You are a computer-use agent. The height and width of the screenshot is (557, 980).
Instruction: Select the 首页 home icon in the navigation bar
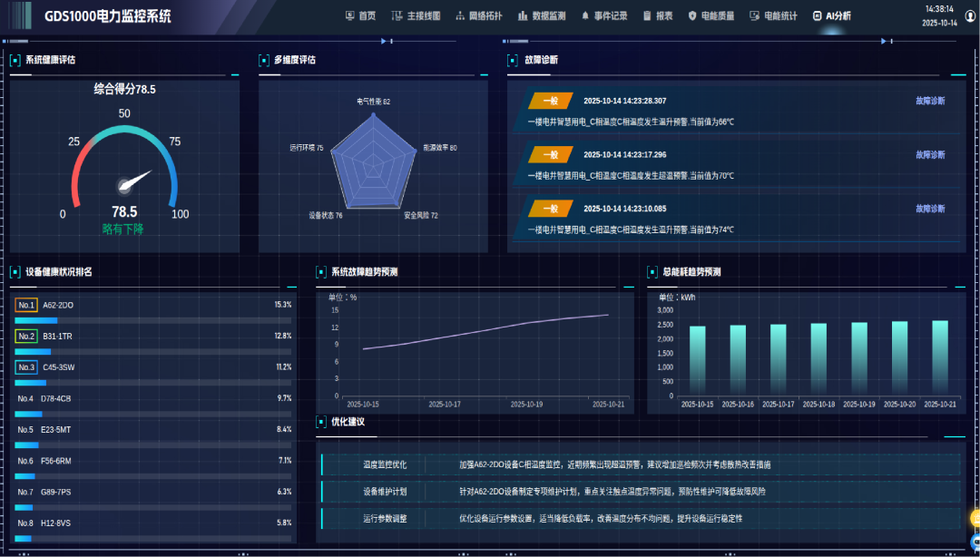pos(348,15)
